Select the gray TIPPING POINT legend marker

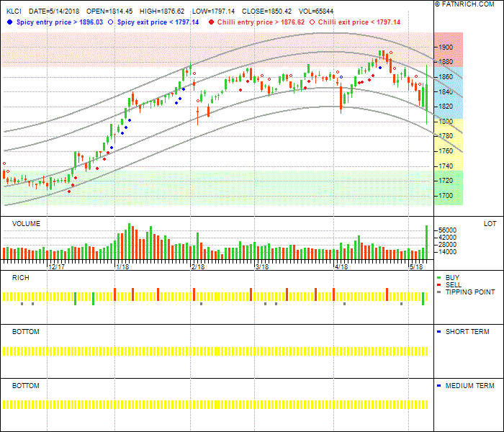click(x=439, y=292)
